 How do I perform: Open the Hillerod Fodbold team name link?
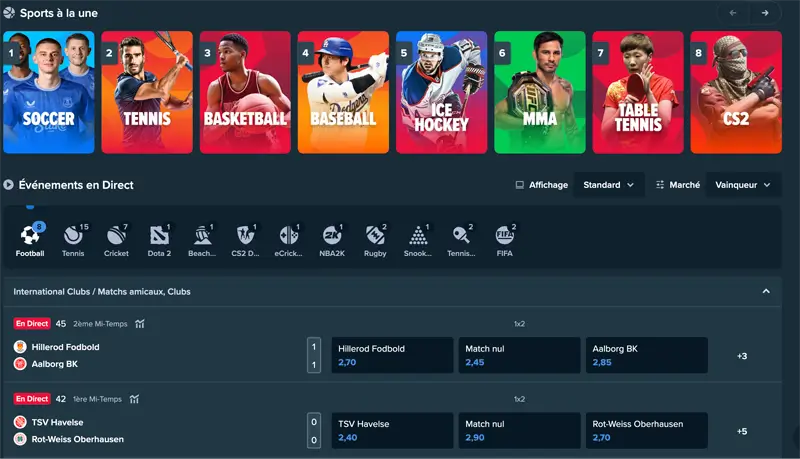coord(65,347)
